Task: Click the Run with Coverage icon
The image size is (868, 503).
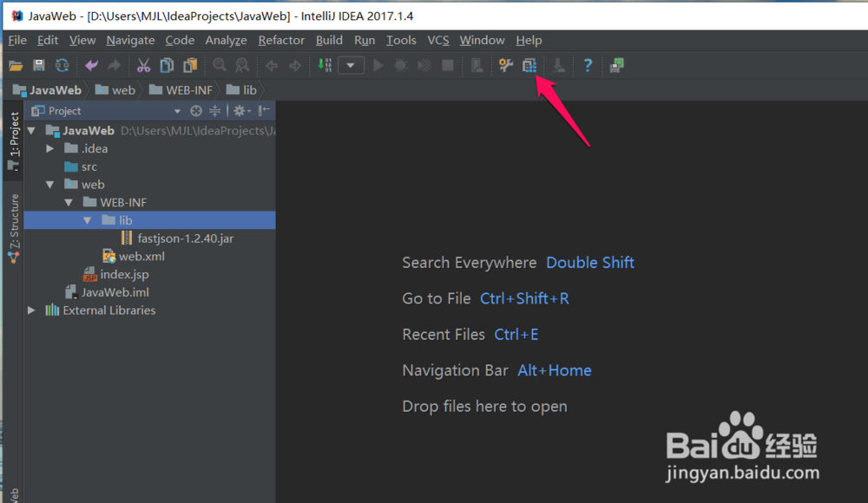Action: 424,65
